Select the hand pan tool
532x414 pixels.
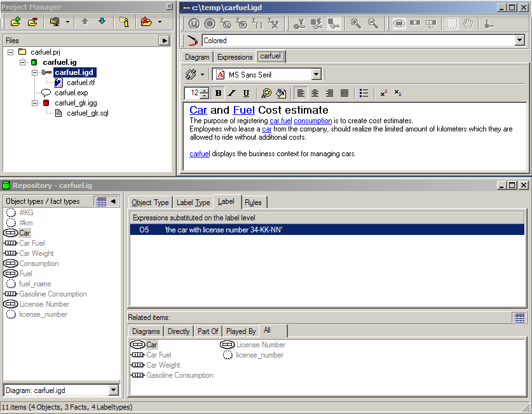click(x=468, y=23)
